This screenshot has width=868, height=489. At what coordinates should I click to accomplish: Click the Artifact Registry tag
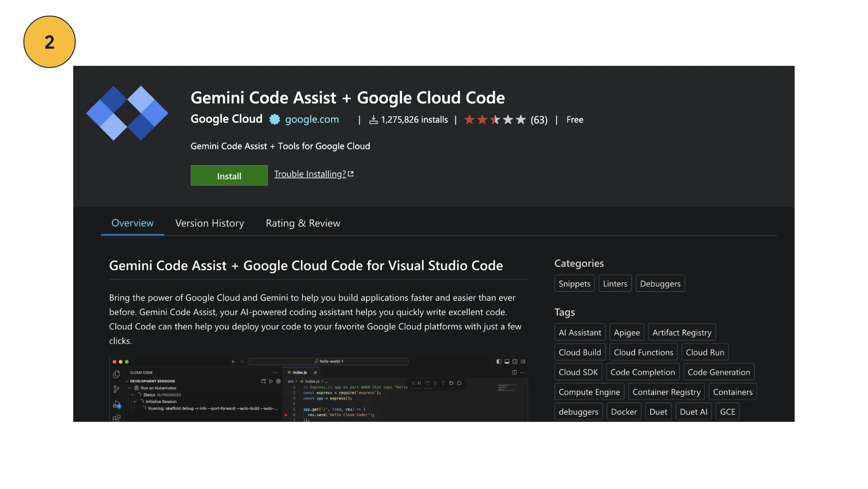[x=682, y=332]
